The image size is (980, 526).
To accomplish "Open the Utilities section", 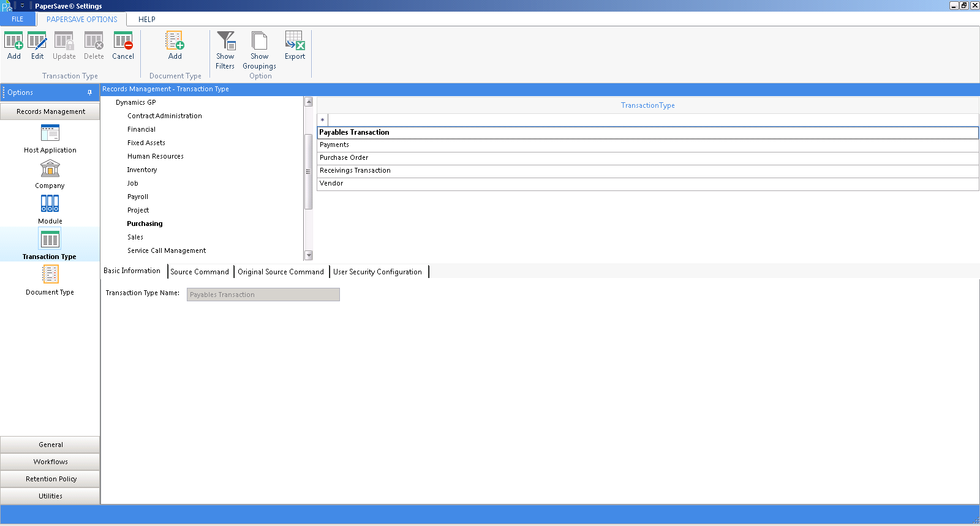I will click(50, 496).
